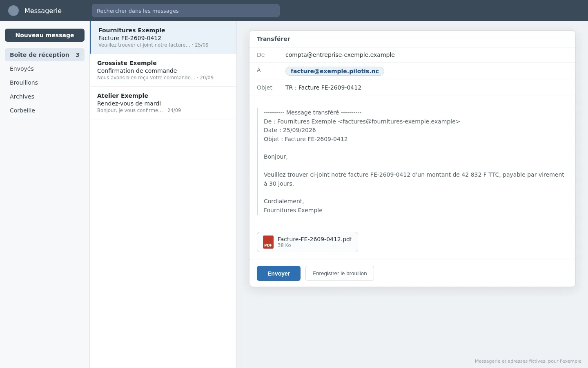This screenshot has height=368, width=588.
Task: Click the "Message transféré" separator line
Action: click(x=312, y=112)
